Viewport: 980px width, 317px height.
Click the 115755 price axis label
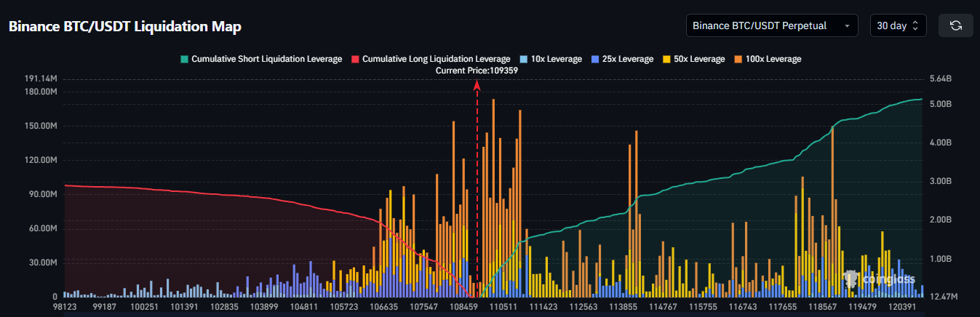(704, 308)
